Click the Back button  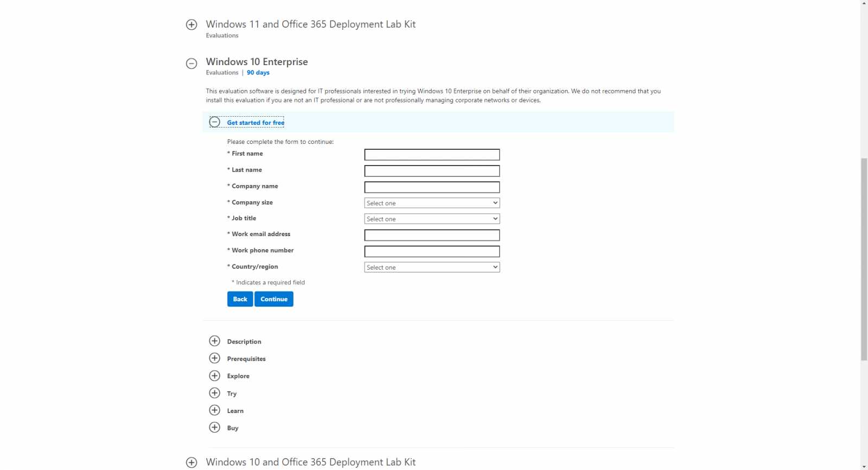240,299
